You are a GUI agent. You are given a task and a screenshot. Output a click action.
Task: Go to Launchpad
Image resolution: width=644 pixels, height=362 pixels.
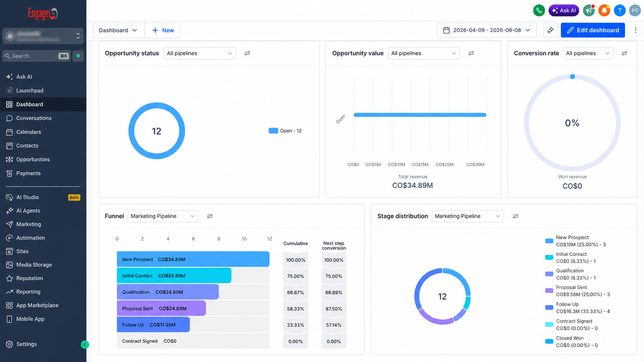click(43, 90)
